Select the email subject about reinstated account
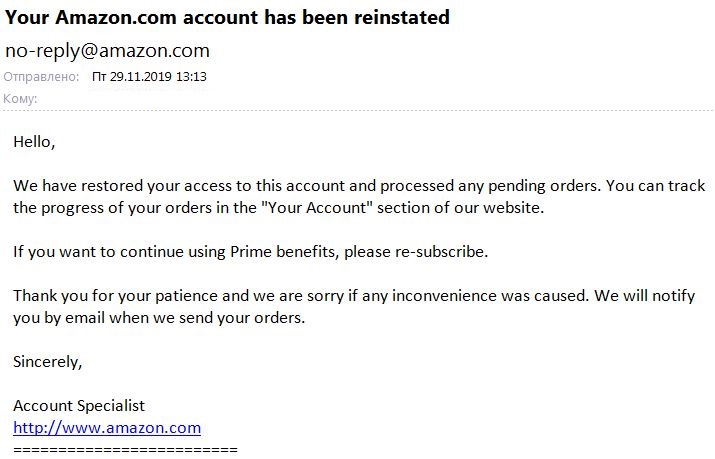The image size is (715, 459). 227,17
